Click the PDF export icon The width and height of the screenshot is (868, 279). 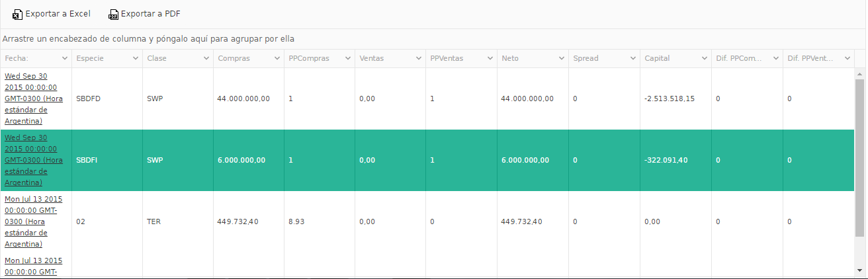[x=113, y=14]
